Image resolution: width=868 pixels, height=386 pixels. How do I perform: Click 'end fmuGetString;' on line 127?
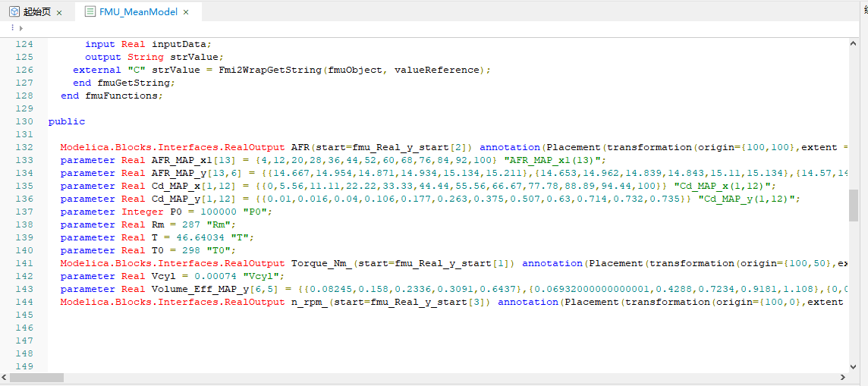click(124, 83)
